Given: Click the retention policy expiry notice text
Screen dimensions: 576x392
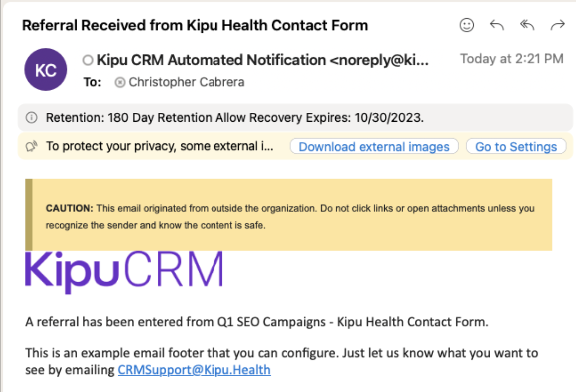Looking at the screenshot, I should [x=235, y=118].
